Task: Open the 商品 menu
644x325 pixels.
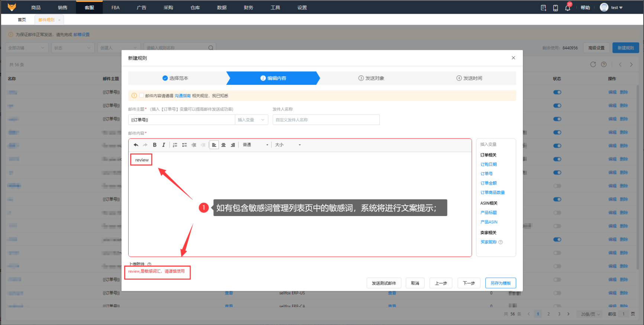Action: tap(36, 7)
